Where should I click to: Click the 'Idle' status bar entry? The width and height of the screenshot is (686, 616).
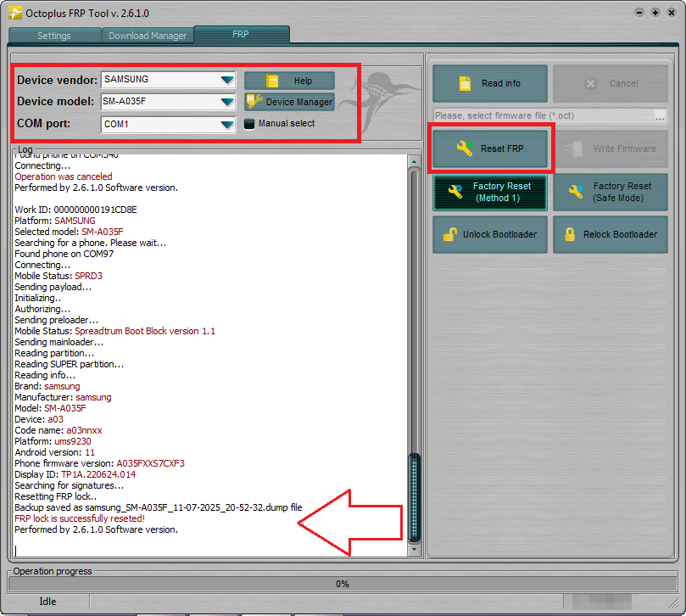(47, 602)
